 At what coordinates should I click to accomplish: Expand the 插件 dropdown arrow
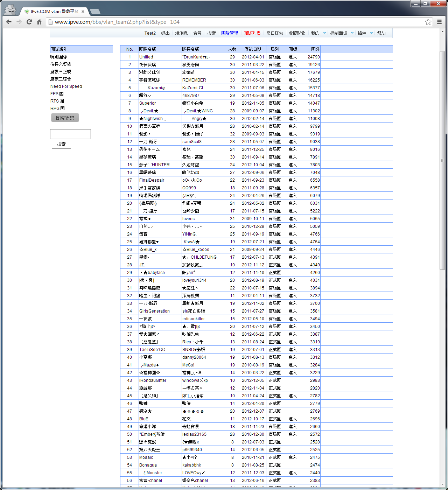371,33
